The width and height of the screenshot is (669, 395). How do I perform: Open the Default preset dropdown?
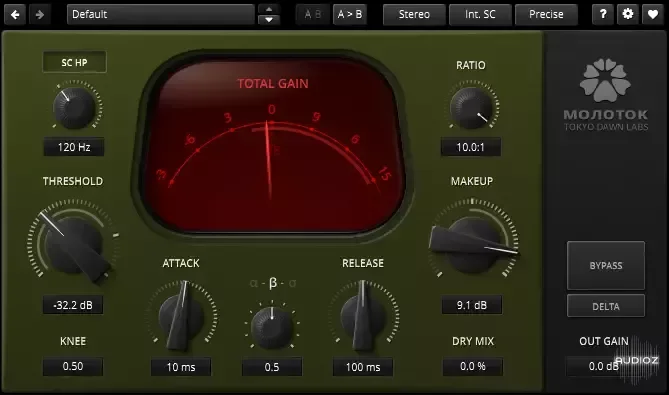click(x=160, y=15)
